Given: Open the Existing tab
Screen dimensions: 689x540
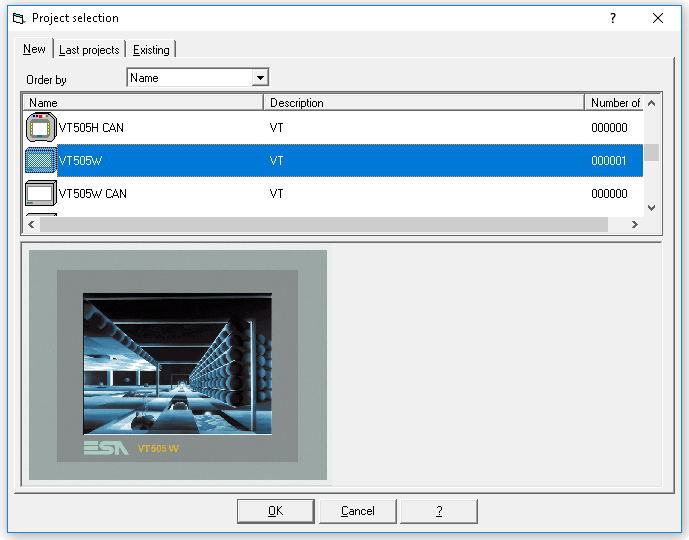Looking at the screenshot, I should [x=151, y=50].
